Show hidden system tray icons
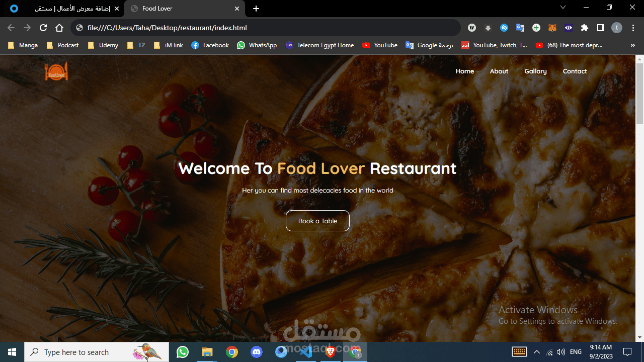Viewport: 644px width, 362px height. click(536, 352)
